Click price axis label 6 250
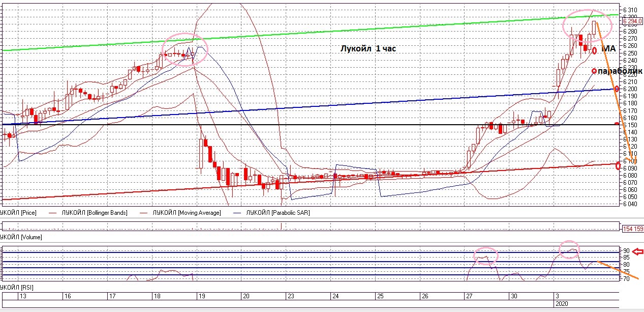This screenshot has height=312, width=644. [x=630, y=53]
